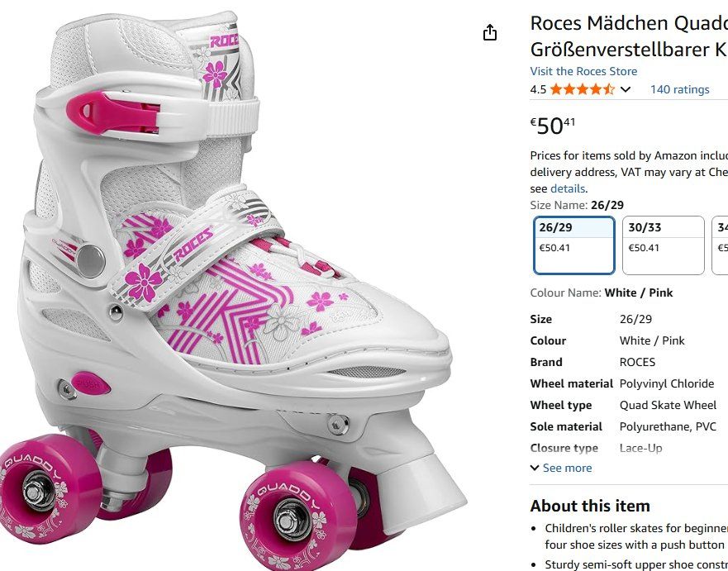
Task: Click the share icon near the product title
Action: pos(489,31)
